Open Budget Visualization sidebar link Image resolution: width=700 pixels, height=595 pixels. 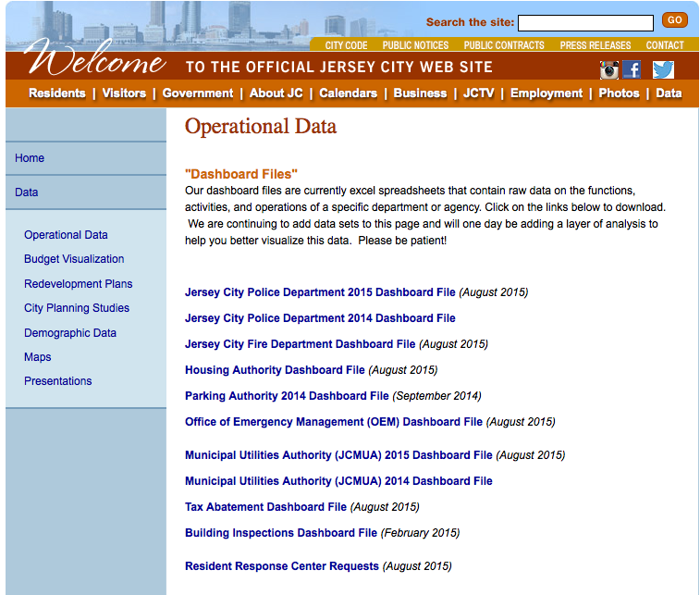click(74, 259)
